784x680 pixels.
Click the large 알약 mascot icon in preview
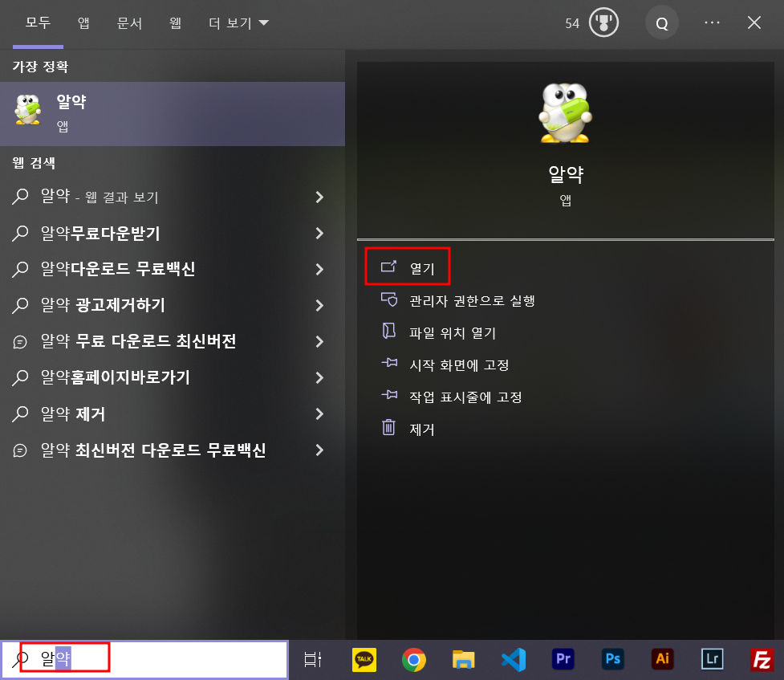[566, 112]
